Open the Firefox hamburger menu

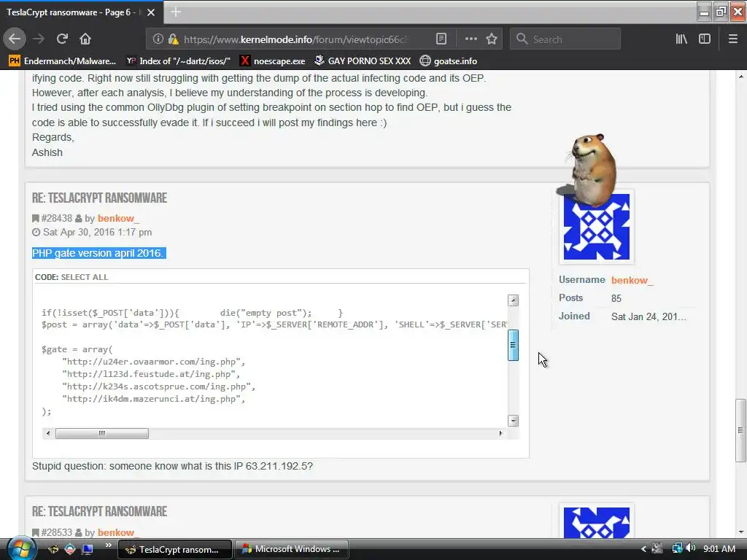[733, 39]
